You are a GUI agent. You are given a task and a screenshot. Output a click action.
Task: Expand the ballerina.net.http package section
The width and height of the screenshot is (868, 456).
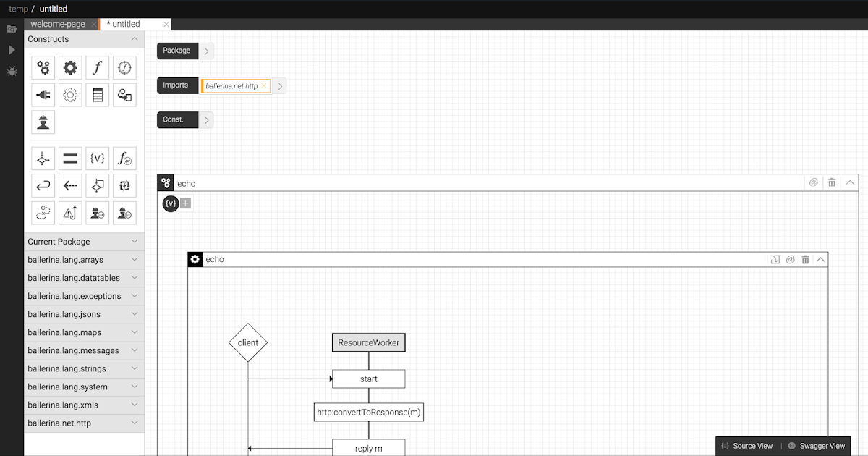pyautogui.click(x=135, y=423)
